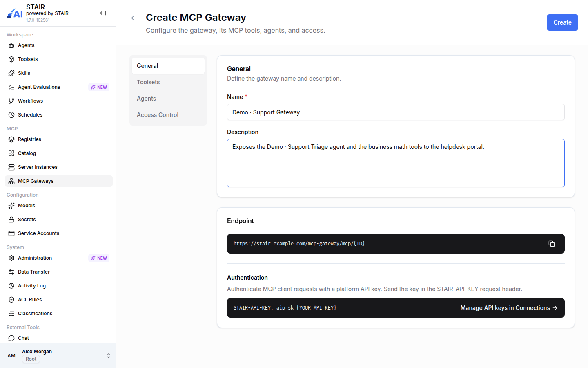Click the Secrets lock icon
The height and width of the screenshot is (368, 588).
coord(11,220)
